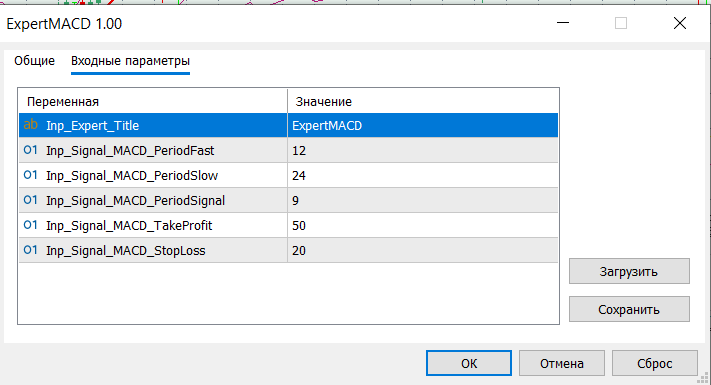Click the integer icon beside Inp_Signal_MACD_StopLoss
Image resolution: width=711 pixels, height=385 pixels.
30,250
